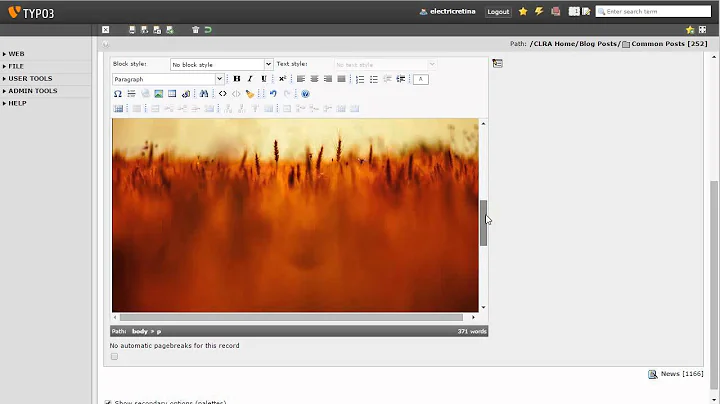
Task: Toggle italic formatting
Action: coord(250,79)
